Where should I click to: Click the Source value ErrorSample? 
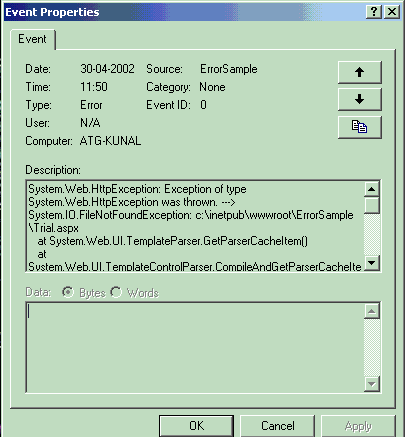[229, 69]
